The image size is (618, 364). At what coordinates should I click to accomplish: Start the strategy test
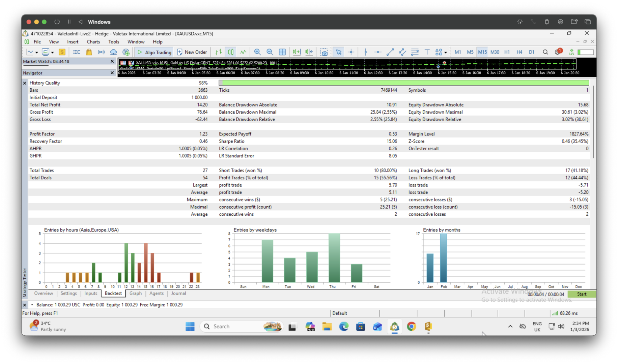(582, 294)
